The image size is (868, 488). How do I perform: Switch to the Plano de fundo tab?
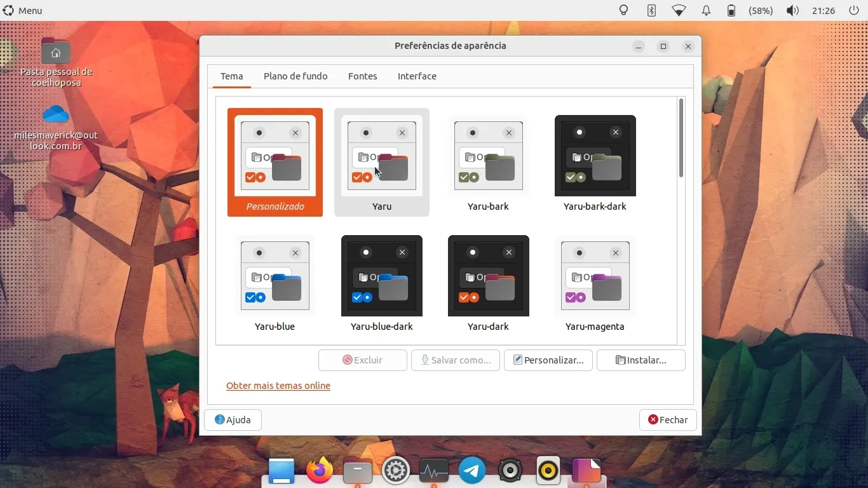[295, 76]
